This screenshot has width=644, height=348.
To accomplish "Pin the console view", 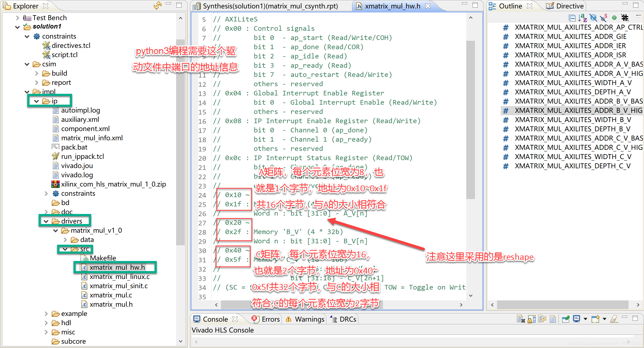I will [x=566, y=319].
